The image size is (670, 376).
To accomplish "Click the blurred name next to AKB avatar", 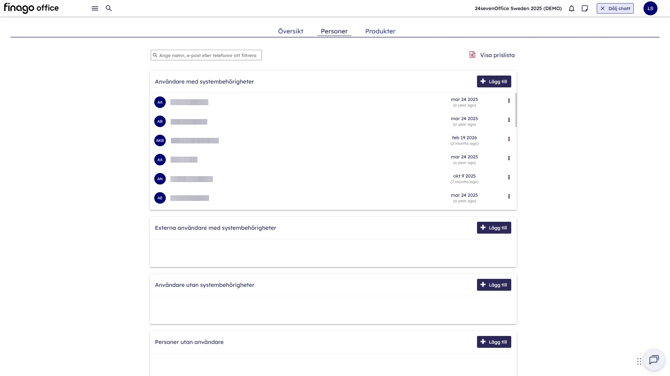I will [x=194, y=141].
